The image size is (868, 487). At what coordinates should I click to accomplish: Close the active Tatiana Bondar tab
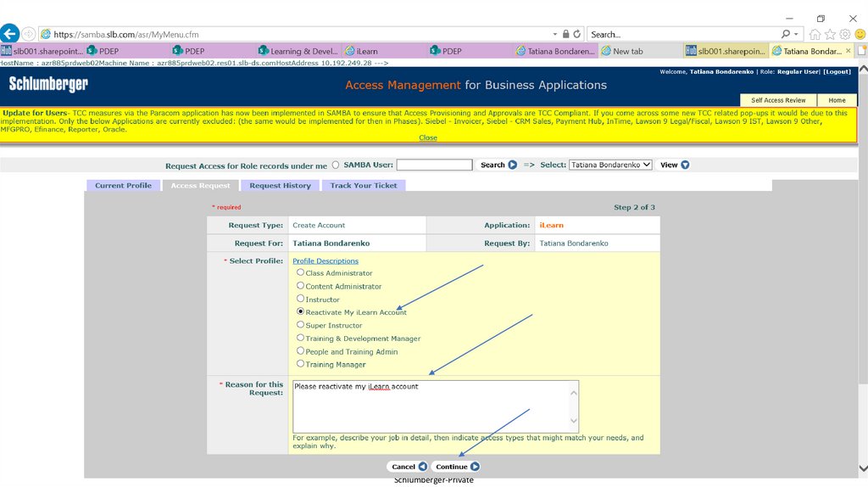point(848,50)
